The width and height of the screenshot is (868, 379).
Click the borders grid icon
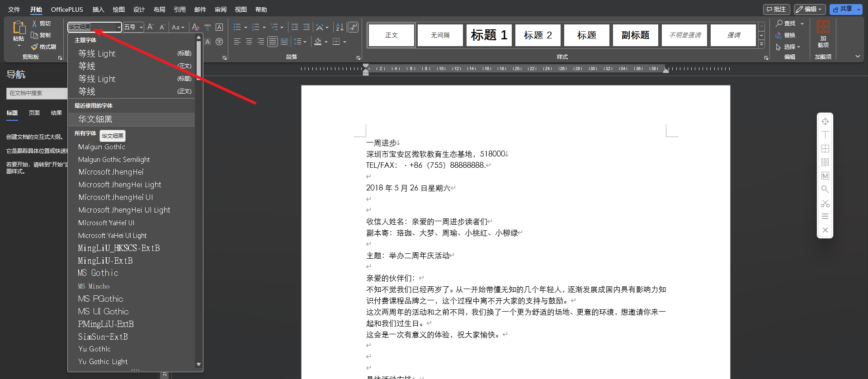click(x=336, y=42)
